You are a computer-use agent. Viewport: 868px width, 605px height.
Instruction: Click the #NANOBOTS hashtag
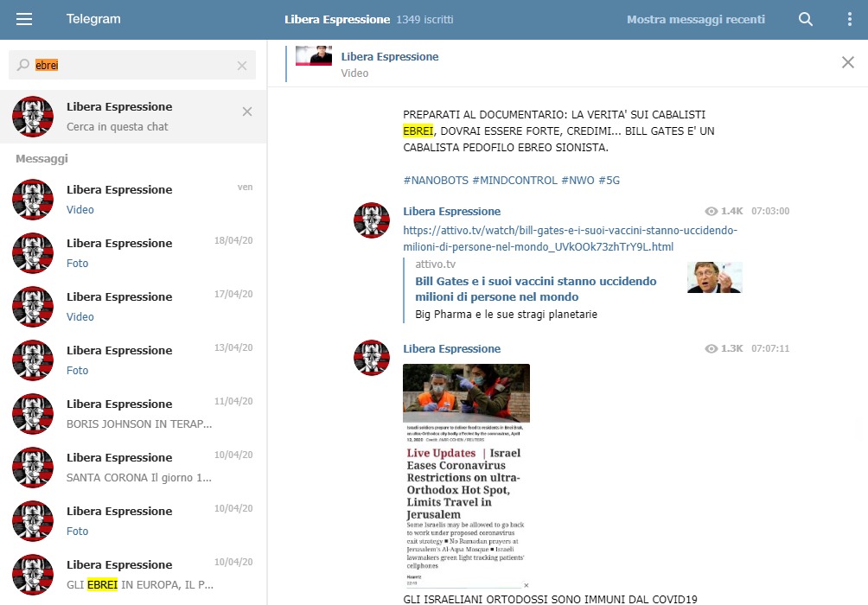click(x=436, y=181)
